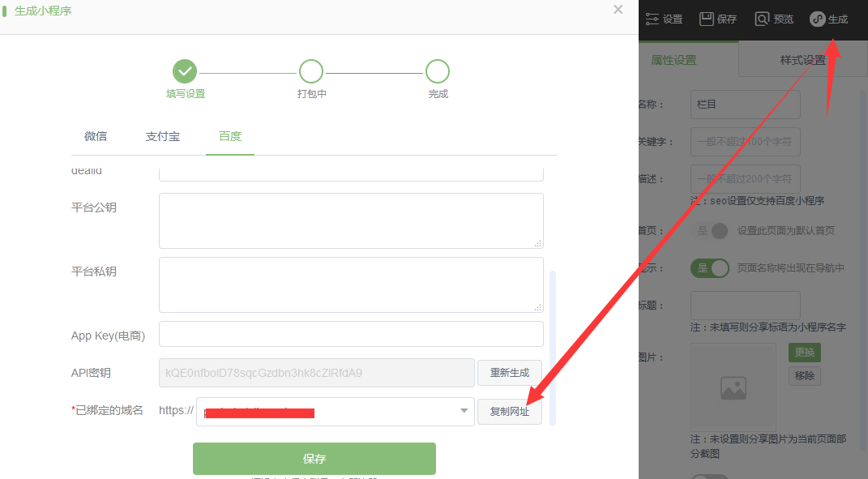Click the 生成 generate icon in toolbar
The image size is (868, 479).
[x=818, y=19]
